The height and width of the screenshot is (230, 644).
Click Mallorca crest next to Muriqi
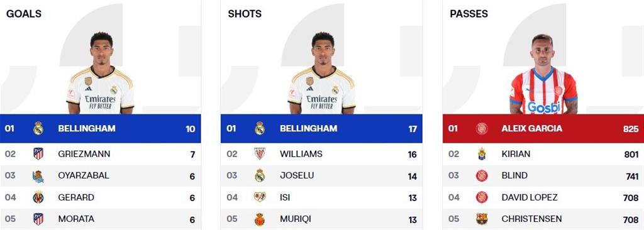260,219
